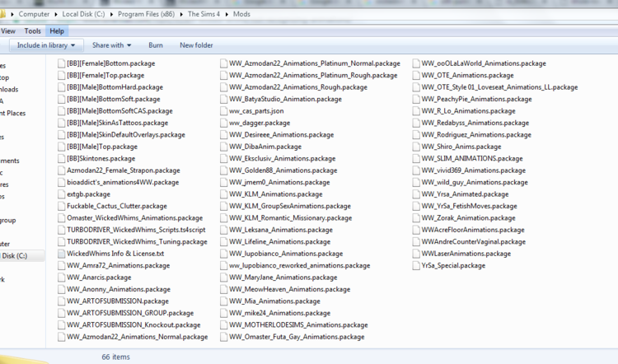618x364 pixels.
Task: Click file icon of WW_OTE_Animations.package
Action: (x=416, y=75)
